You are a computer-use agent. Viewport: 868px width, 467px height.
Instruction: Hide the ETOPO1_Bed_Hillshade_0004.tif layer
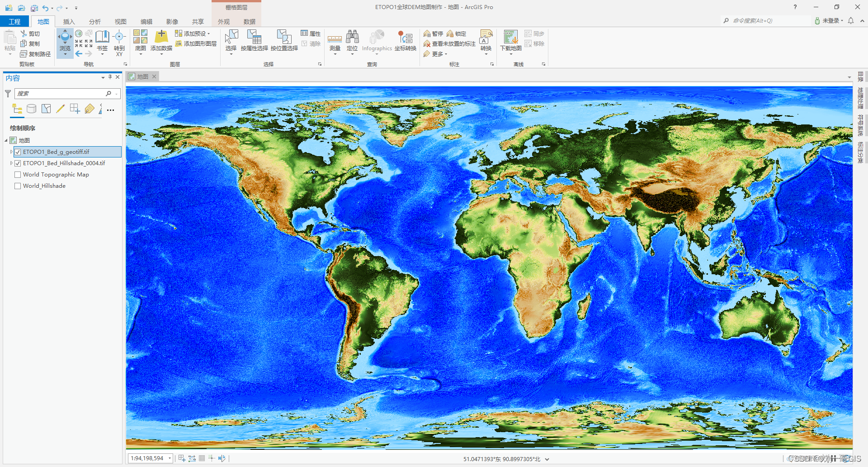pos(18,163)
